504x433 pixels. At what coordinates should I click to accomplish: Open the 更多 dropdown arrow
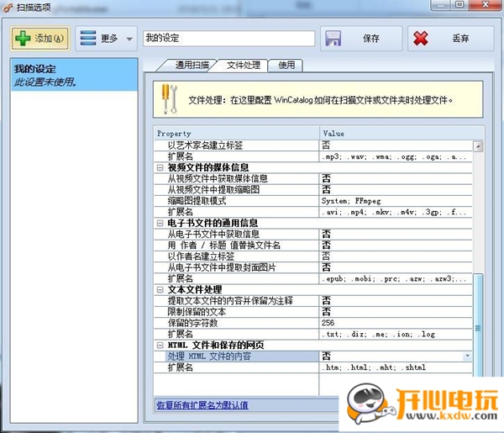click(129, 39)
